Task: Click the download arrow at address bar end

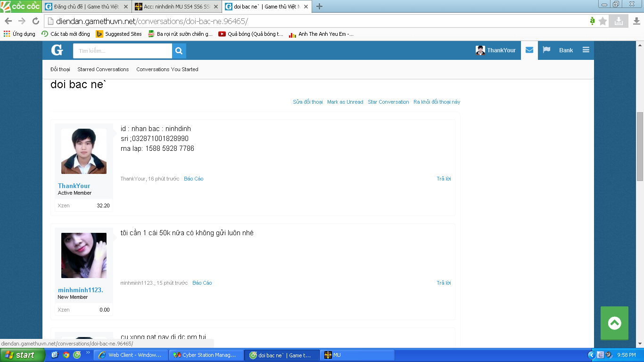Action: [618, 21]
